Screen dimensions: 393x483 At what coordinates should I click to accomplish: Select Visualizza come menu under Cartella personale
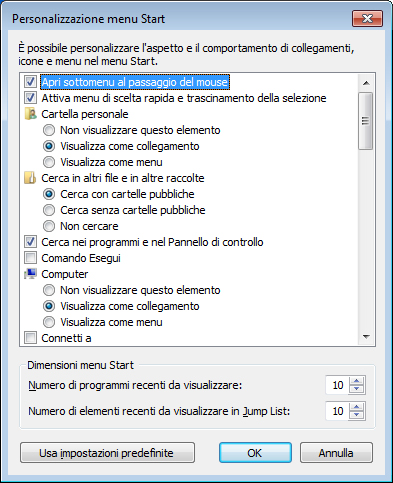tap(49, 162)
